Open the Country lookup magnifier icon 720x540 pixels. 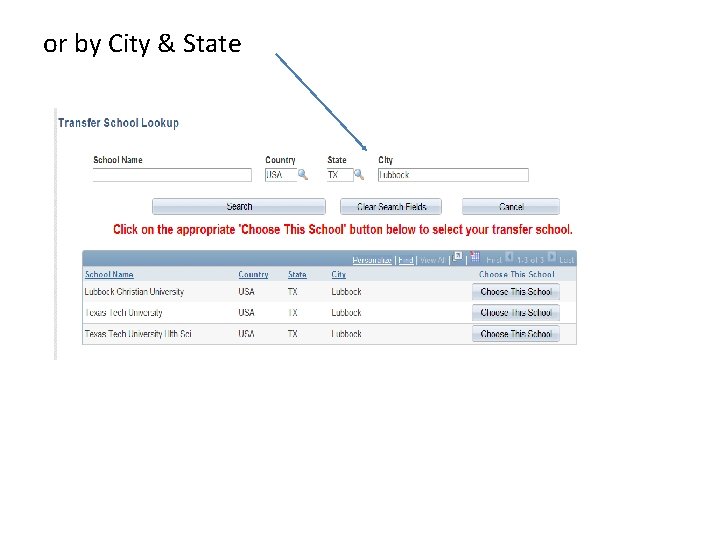pos(303,174)
